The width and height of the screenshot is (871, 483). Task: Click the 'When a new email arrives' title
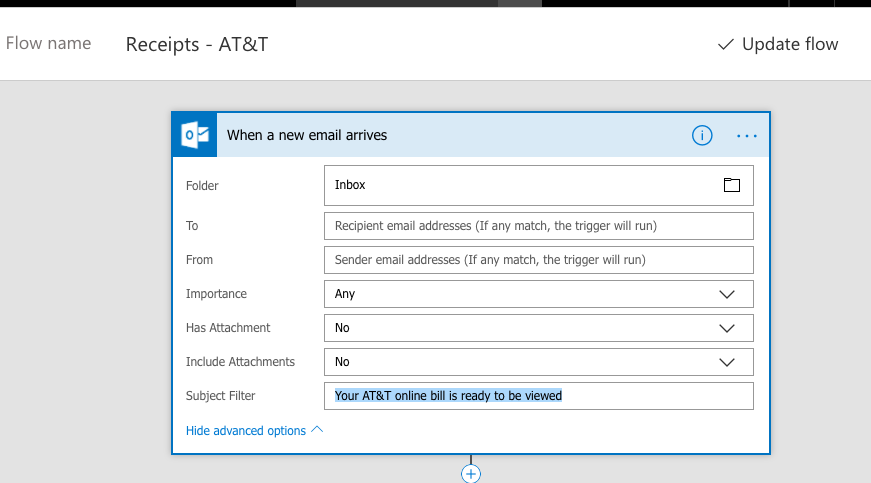[307, 135]
